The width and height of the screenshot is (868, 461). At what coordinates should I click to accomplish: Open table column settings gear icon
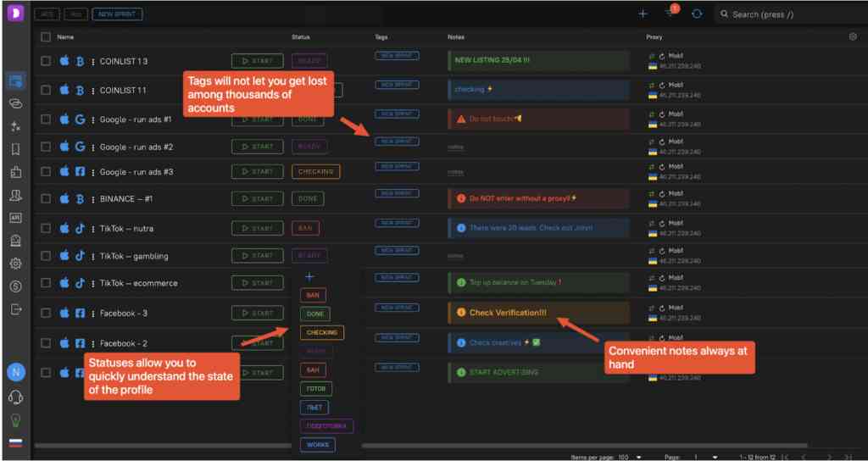pos(853,37)
